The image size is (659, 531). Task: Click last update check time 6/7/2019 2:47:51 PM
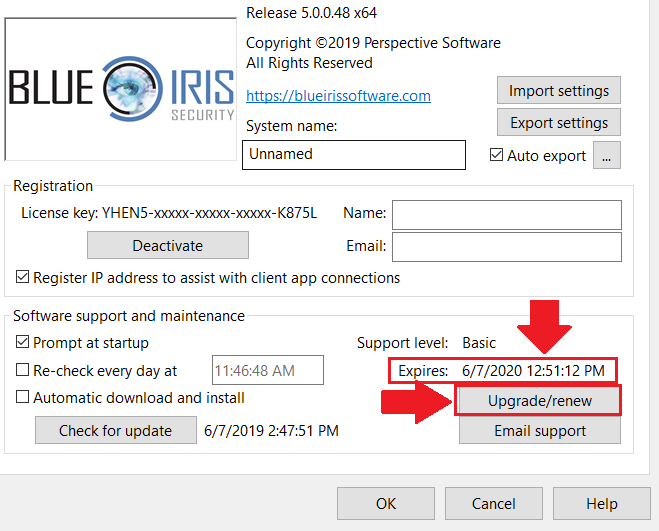tap(271, 431)
